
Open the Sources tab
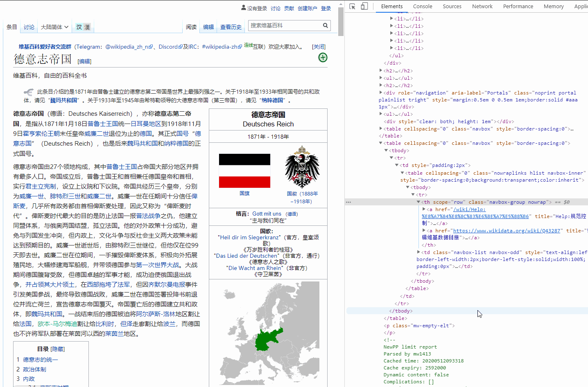tap(452, 6)
